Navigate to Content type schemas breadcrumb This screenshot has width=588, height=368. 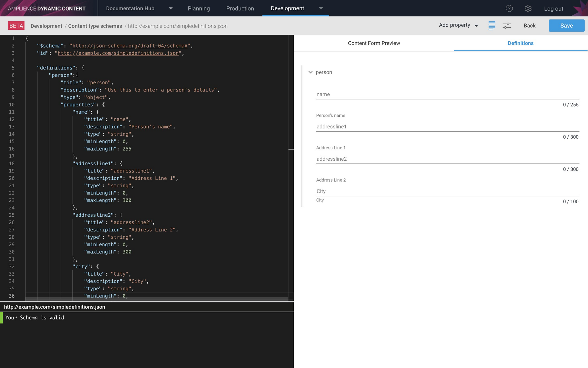coord(95,26)
